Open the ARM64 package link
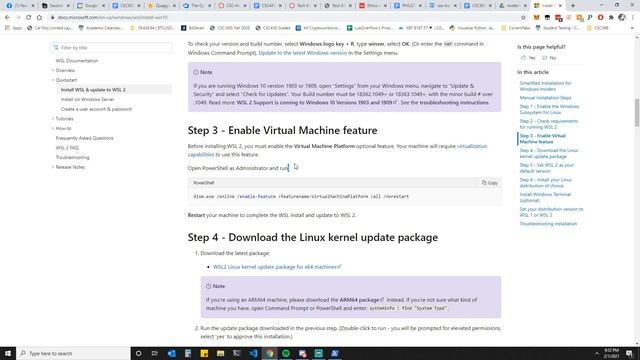This screenshot has height=360, width=640. [x=361, y=300]
